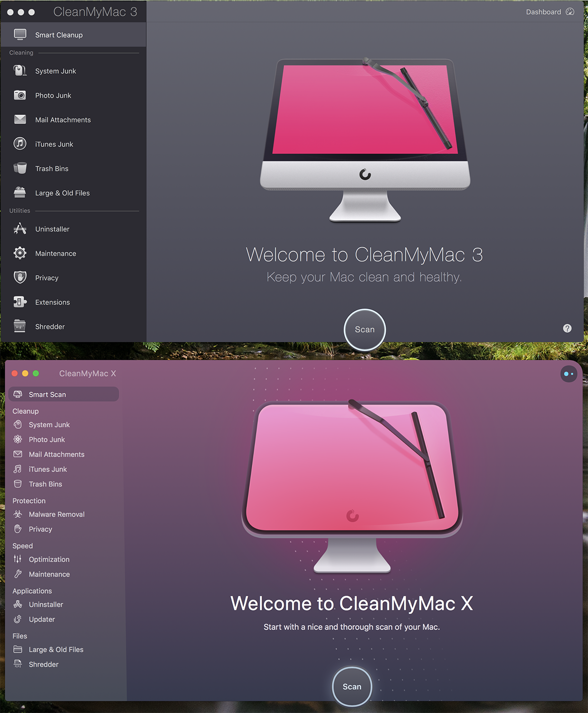
Task: Click Optimization sliders icon in CleanMyMac X
Action: 18,559
